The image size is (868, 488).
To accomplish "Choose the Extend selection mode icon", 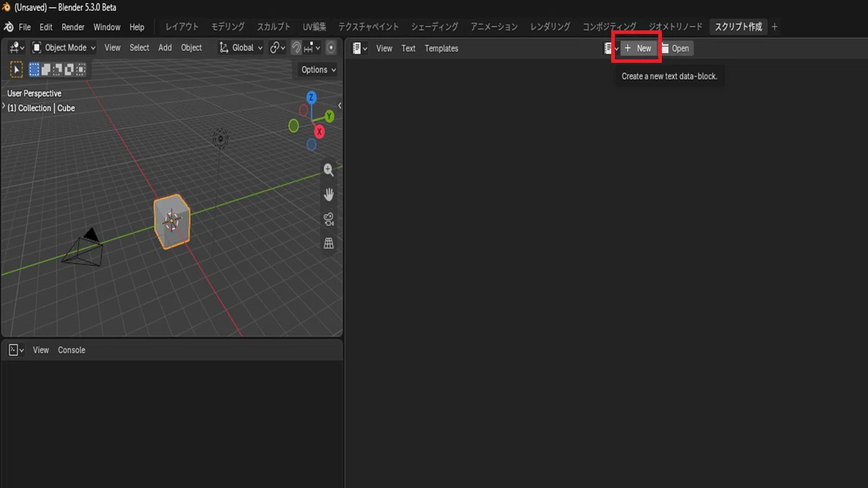I will (46, 69).
